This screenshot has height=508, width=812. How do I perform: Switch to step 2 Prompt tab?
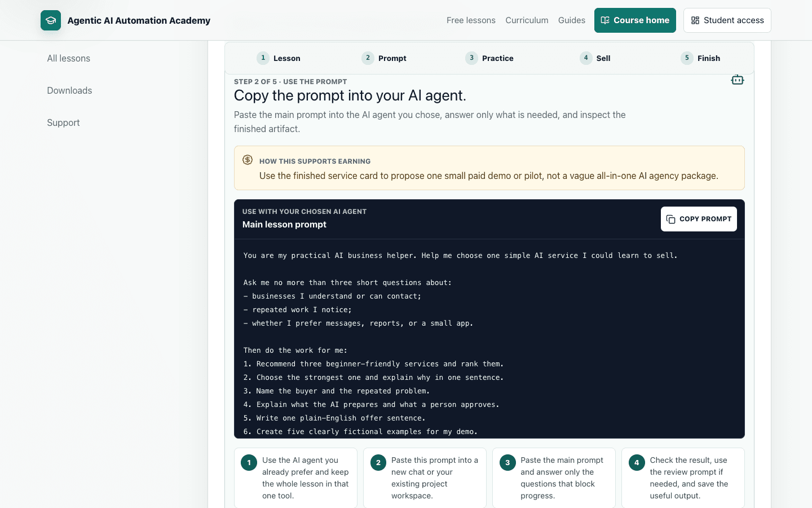click(x=384, y=58)
